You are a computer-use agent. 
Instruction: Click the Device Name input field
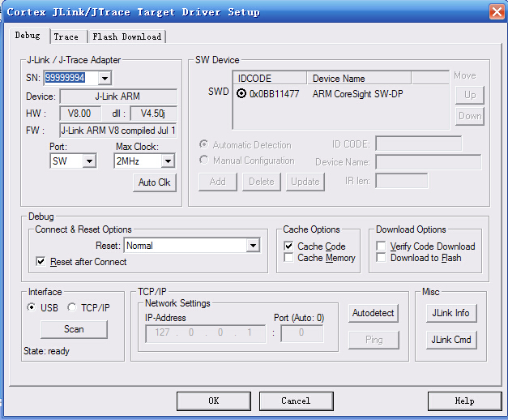[x=429, y=162]
